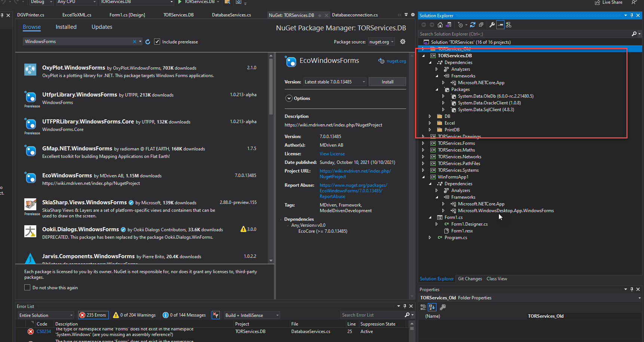Open NuGet package source settings gear
Image resolution: width=644 pixels, height=342 pixels.
coord(403,42)
